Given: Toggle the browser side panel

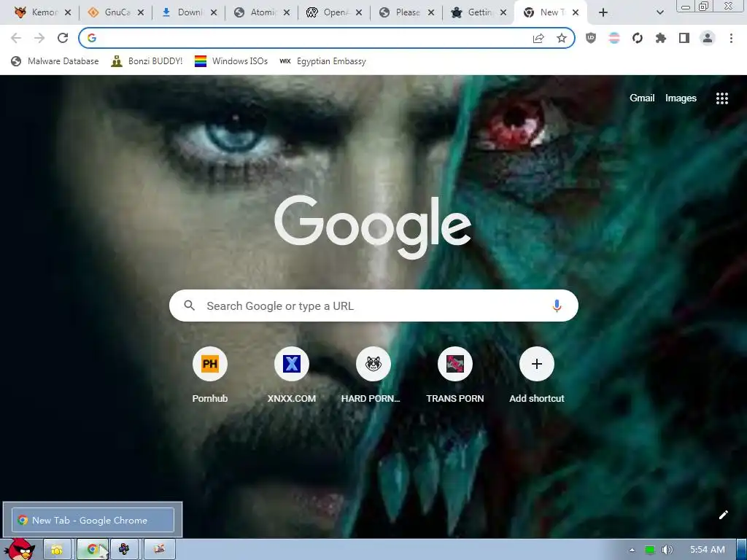Looking at the screenshot, I should point(684,38).
